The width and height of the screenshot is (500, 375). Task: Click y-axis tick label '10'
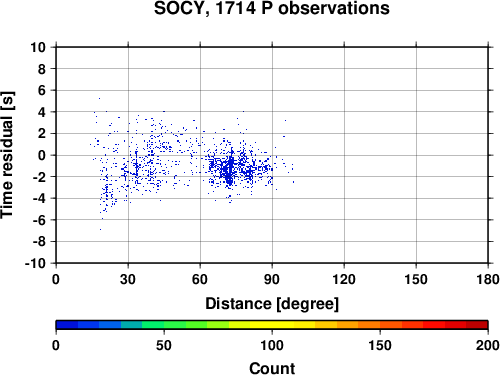pos(38,47)
